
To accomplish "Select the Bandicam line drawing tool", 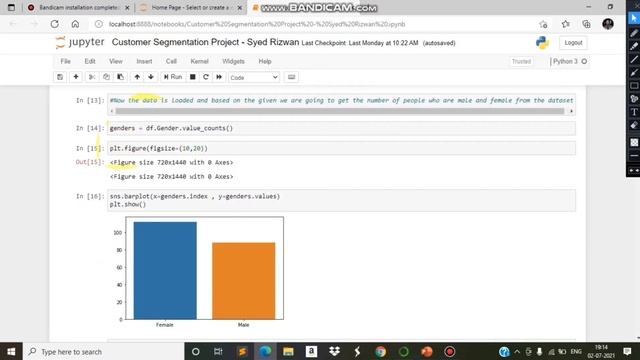I will pyautogui.click(x=634, y=60).
